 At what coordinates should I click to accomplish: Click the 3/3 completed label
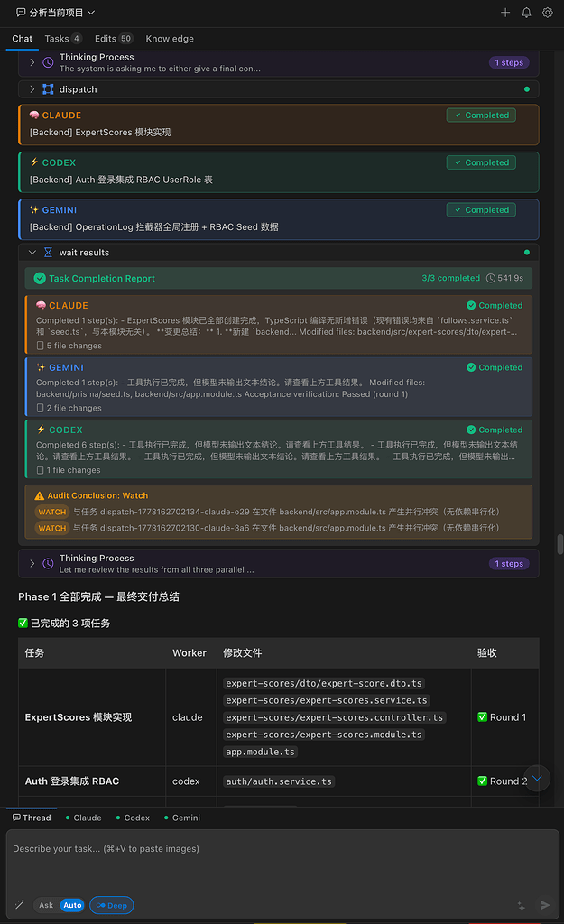451,278
